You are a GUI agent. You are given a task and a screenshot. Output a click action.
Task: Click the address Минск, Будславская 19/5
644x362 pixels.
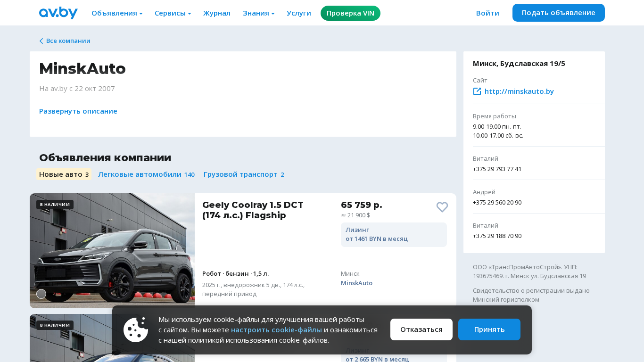[519, 64]
